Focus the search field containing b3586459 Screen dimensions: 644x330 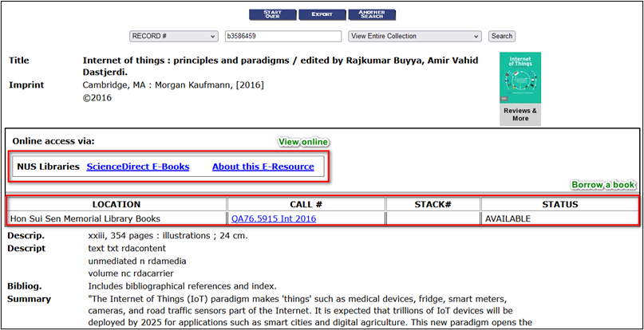tap(282, 36)
